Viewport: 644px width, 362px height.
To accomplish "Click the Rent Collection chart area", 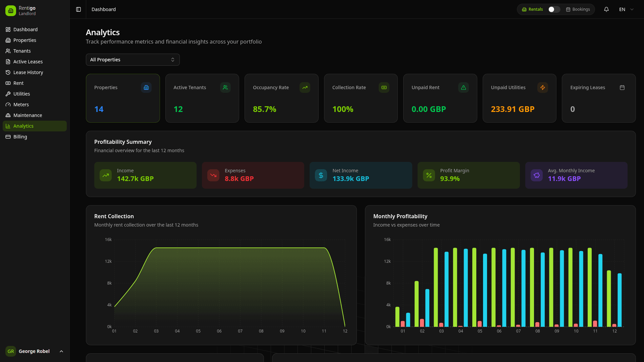I will point(221,285).
